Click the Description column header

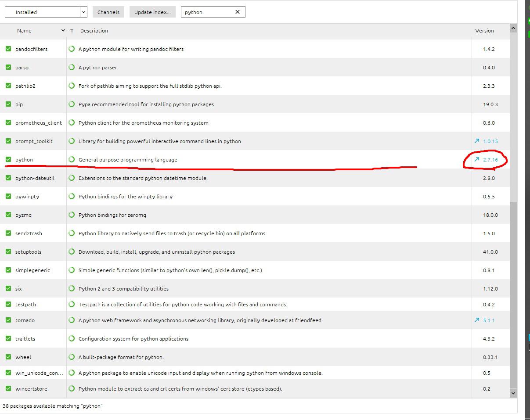tap(94, 31)
